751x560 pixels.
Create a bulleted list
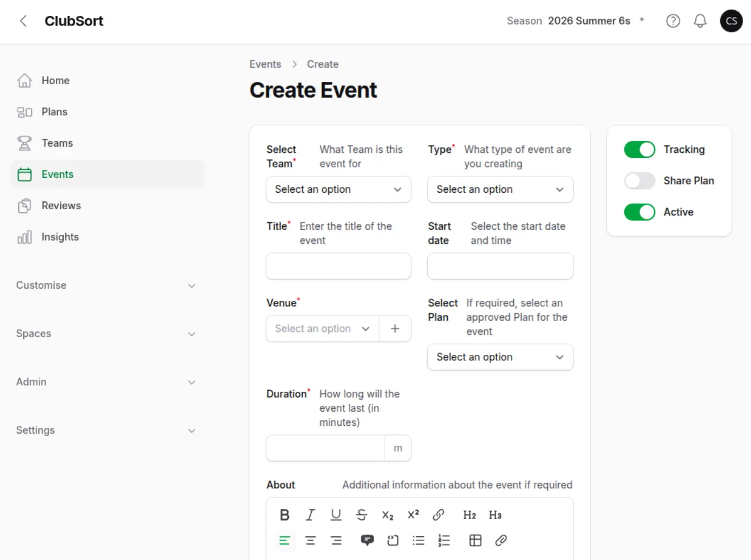tap(418, 541)
